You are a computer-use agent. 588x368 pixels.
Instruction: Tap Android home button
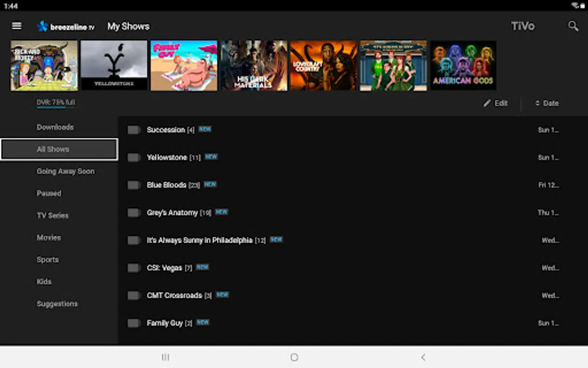(294, 357)
